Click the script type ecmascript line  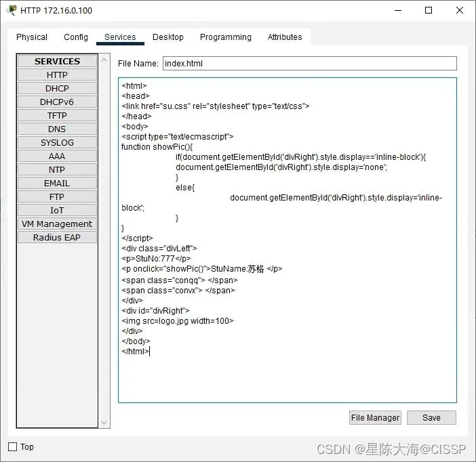coord(177,137)
